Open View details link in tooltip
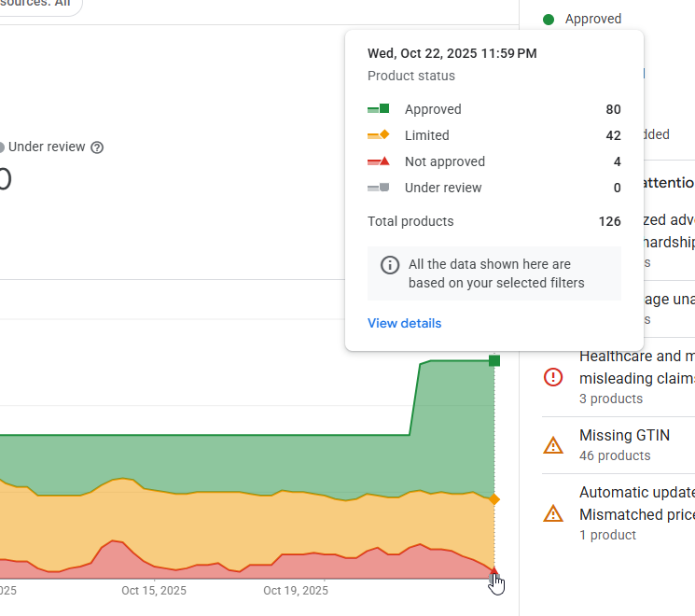 [x=404, y=323]
